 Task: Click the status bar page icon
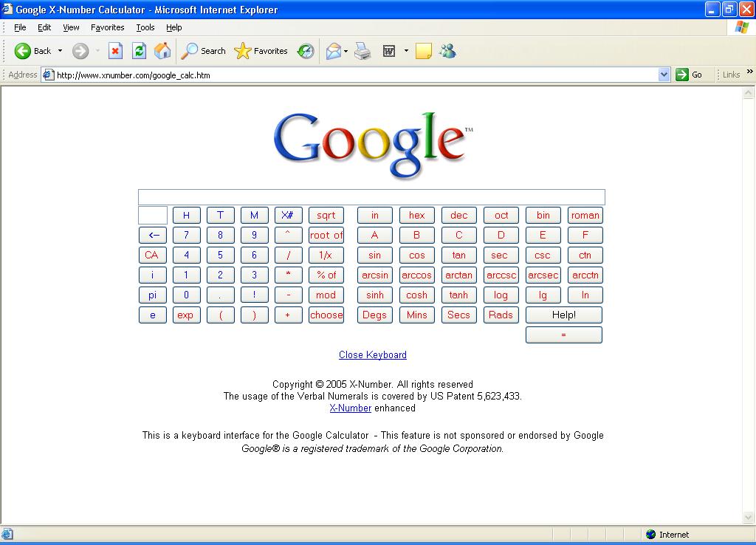pyautogui.click(x=7, y=535)
